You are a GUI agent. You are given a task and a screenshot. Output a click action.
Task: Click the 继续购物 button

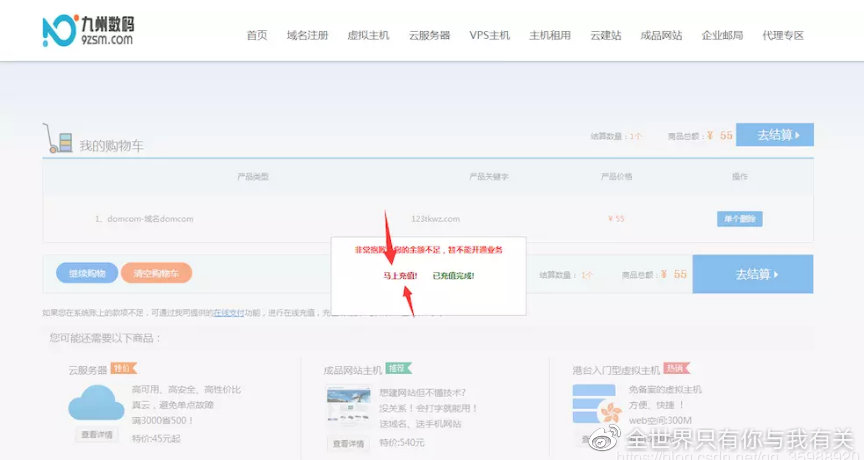tap(86, 273)
